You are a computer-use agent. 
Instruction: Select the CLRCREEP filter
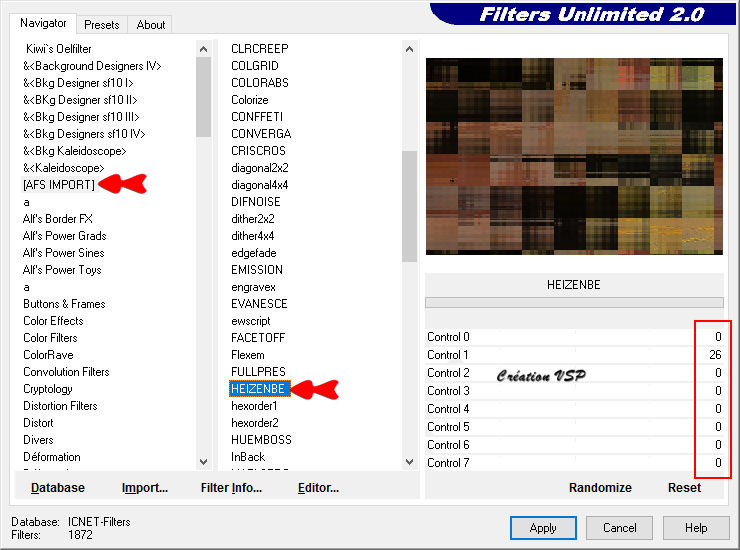tap(260, 49)
